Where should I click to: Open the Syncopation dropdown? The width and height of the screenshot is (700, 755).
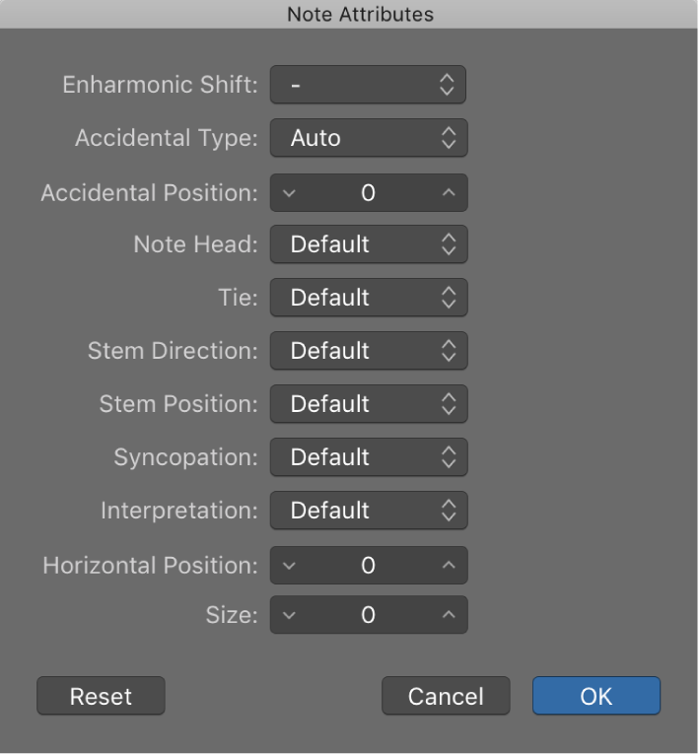[369, 457]
